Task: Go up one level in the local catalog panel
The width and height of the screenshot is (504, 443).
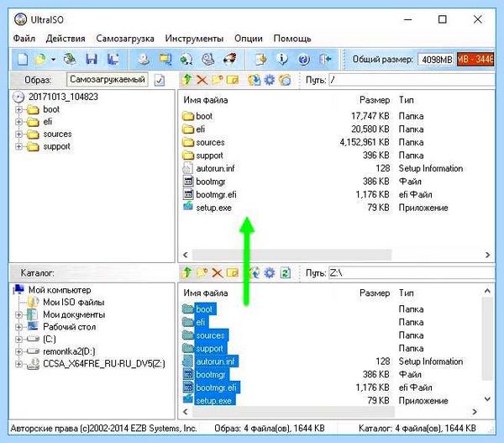Action: (186, 273)
